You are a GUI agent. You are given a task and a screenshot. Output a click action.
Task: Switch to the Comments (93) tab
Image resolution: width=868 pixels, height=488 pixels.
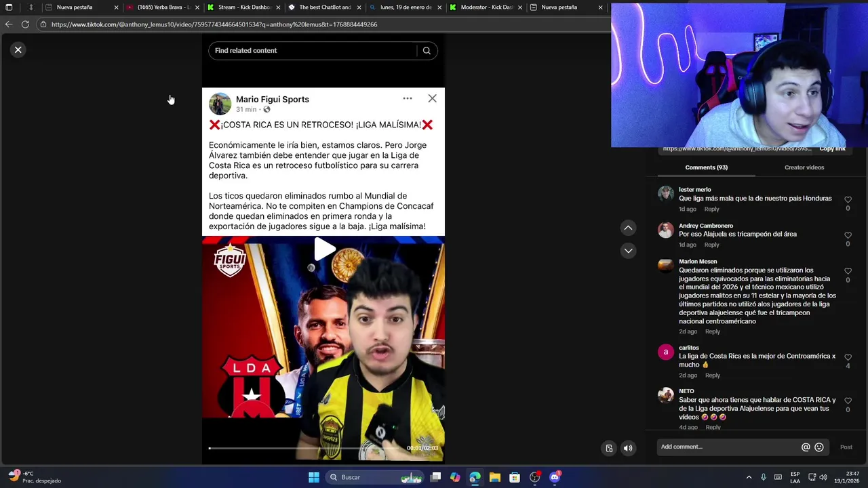pos(706,167)
